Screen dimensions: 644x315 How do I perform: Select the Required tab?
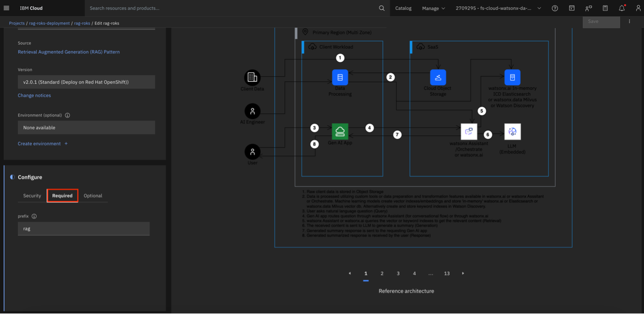pyautogui.click(x=62, y=196)
